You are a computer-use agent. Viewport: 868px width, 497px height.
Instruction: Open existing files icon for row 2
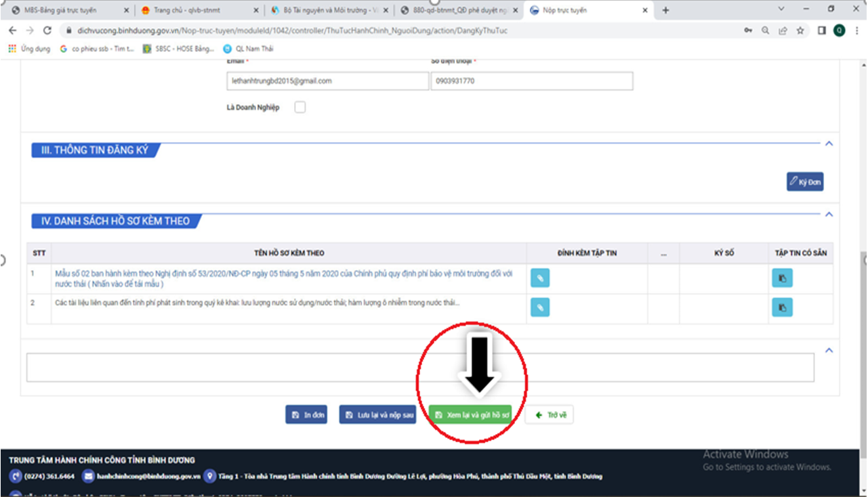[782, 307]
